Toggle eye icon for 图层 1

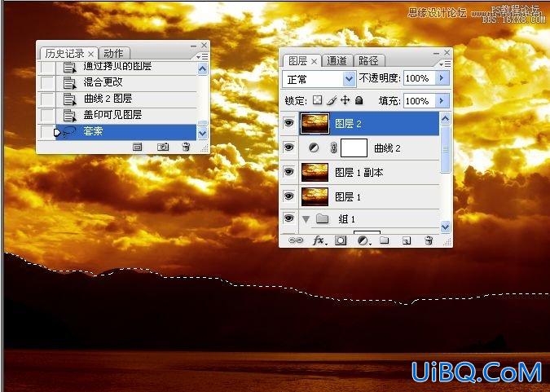(288, 196)
